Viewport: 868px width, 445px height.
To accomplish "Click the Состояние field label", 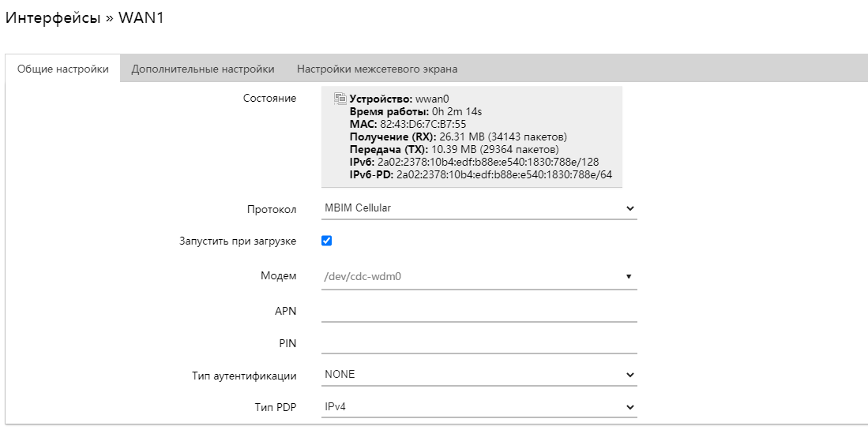I will coord(269,99).
